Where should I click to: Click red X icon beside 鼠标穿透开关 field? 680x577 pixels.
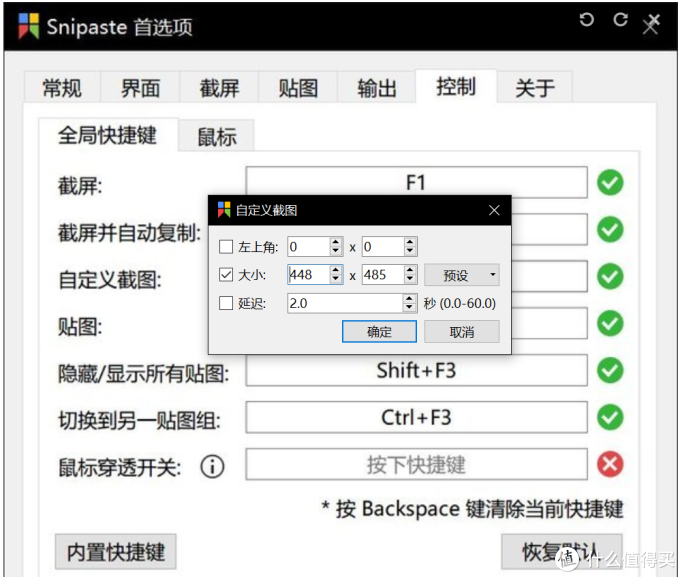(x=610, y=464)
